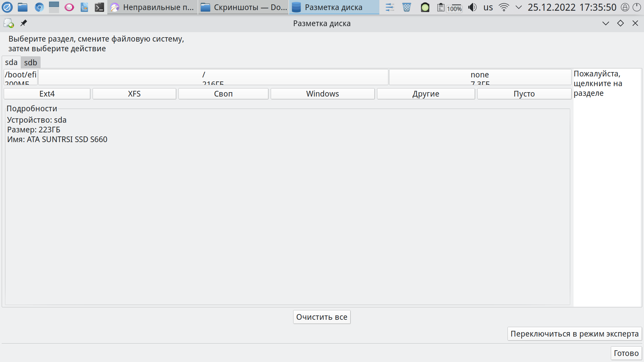The height and width of the screenshot is (362, 644).
Task: Choose the Ext4 filesystem button
Action: [47, 94]
